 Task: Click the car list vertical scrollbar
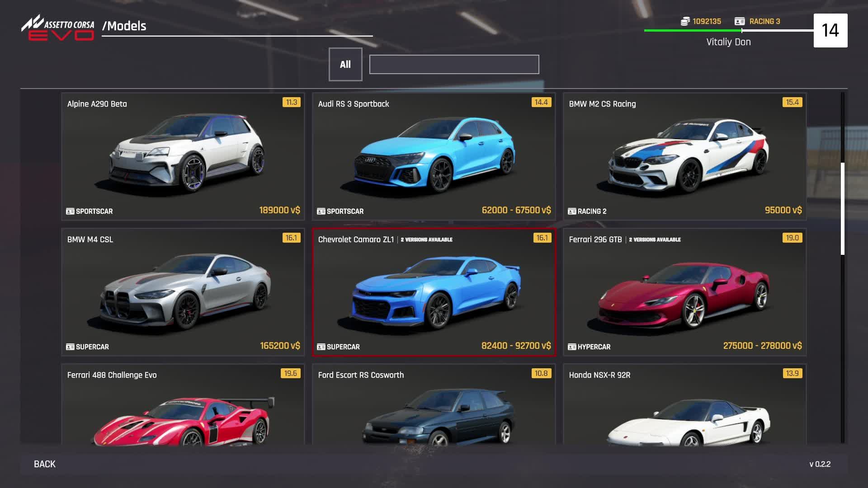842,209
